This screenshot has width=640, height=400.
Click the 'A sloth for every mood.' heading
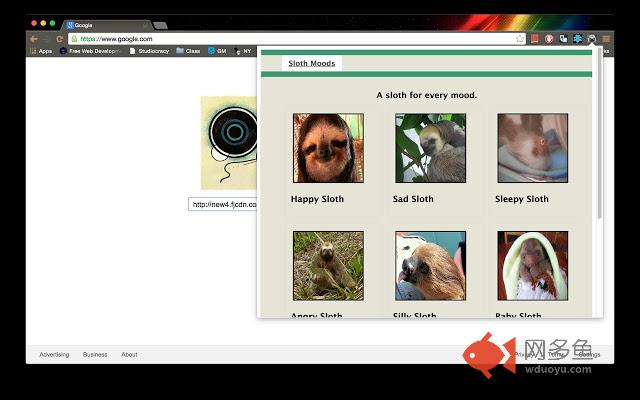point(427,95)
